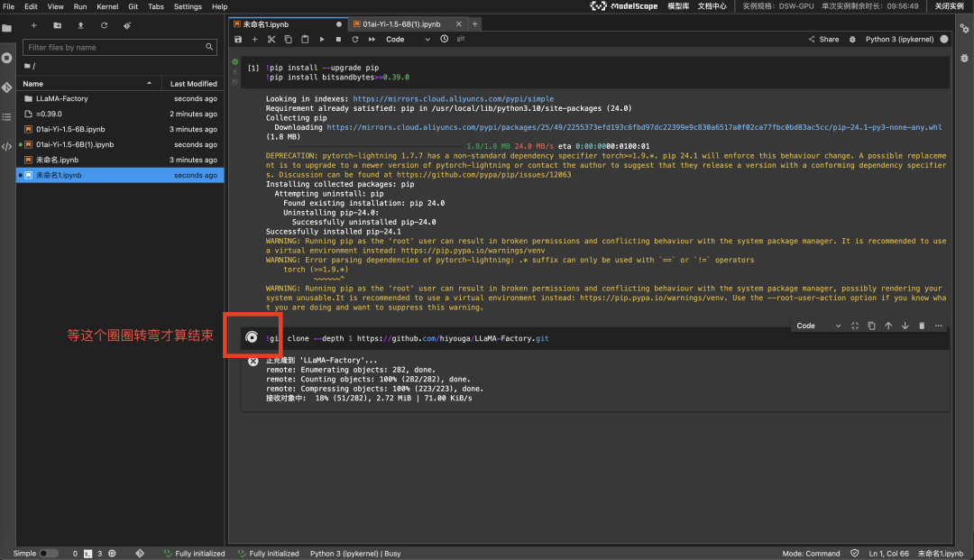
Task: Click the 关闭实例 button
Action: pyautogui.click(x=949, y=6)
